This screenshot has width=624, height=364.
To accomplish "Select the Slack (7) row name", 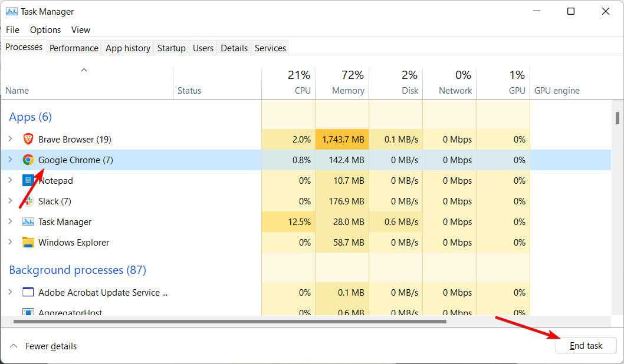I will [54, 201].
